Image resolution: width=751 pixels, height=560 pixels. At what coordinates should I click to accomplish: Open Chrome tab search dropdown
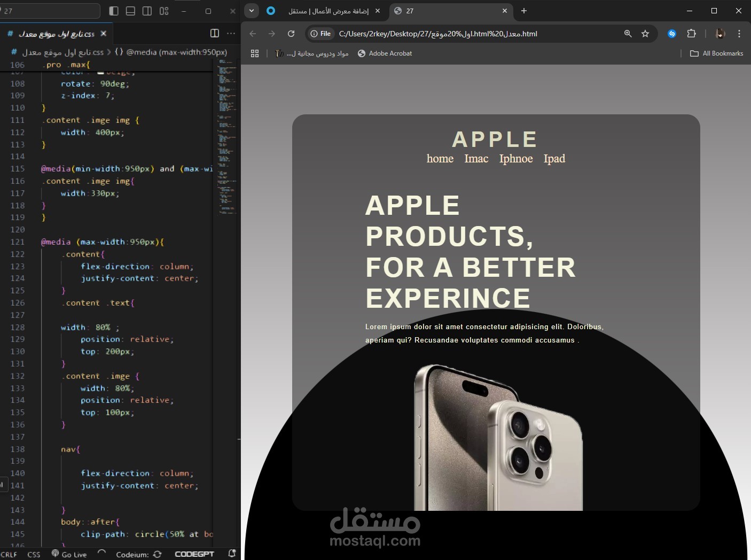pos(252,11)
